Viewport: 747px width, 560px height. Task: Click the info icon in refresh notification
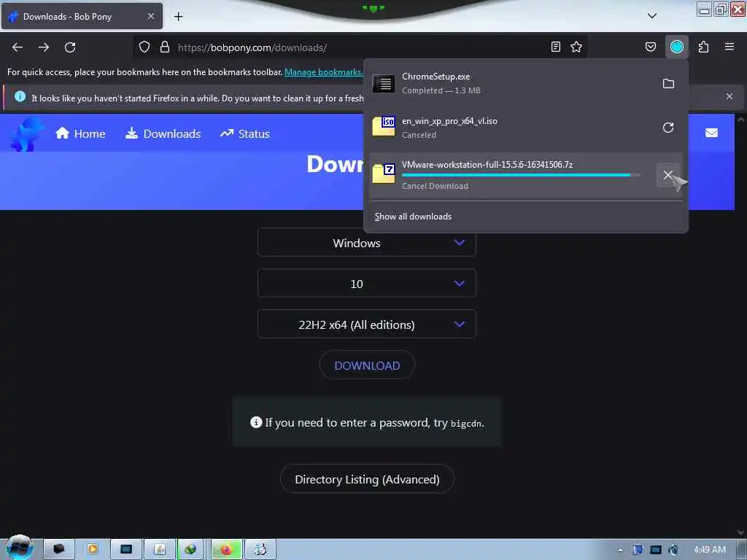click(x=20, y=97)
